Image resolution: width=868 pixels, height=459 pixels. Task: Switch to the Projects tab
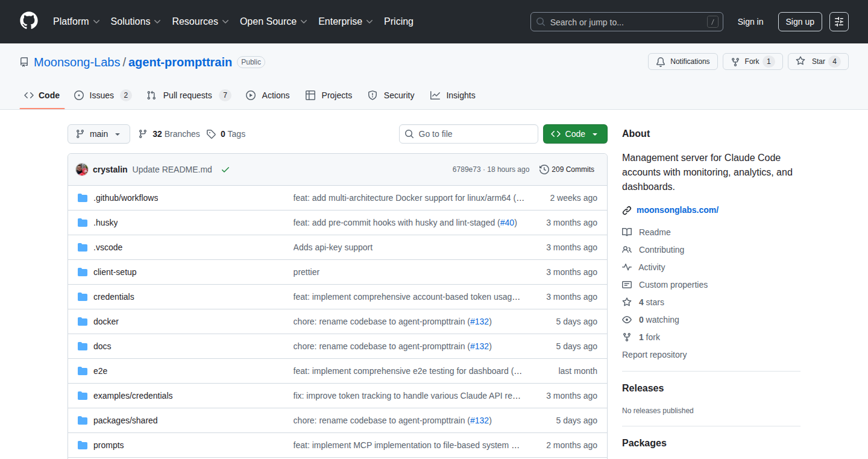click(x=329, y=95)
